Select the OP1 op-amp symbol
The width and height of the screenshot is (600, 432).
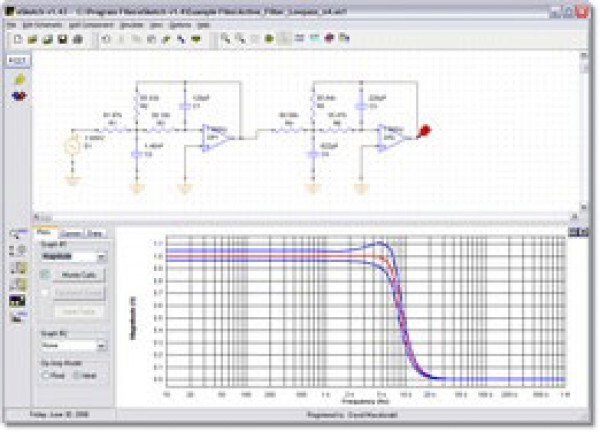coord(218,138)
